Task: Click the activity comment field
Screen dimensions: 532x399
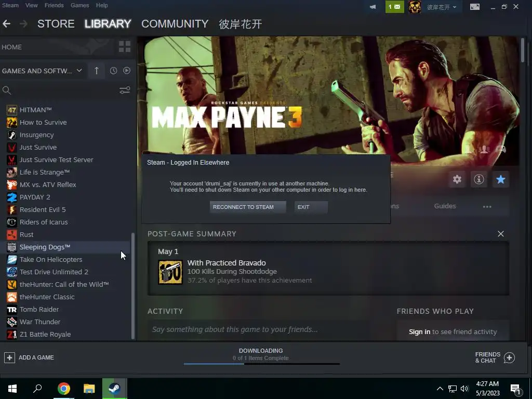Action: pos(259,329)
